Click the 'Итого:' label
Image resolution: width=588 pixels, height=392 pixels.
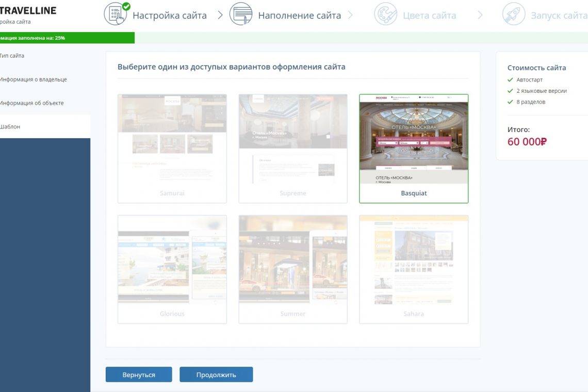pyautogui.click(x=518, y=129)
